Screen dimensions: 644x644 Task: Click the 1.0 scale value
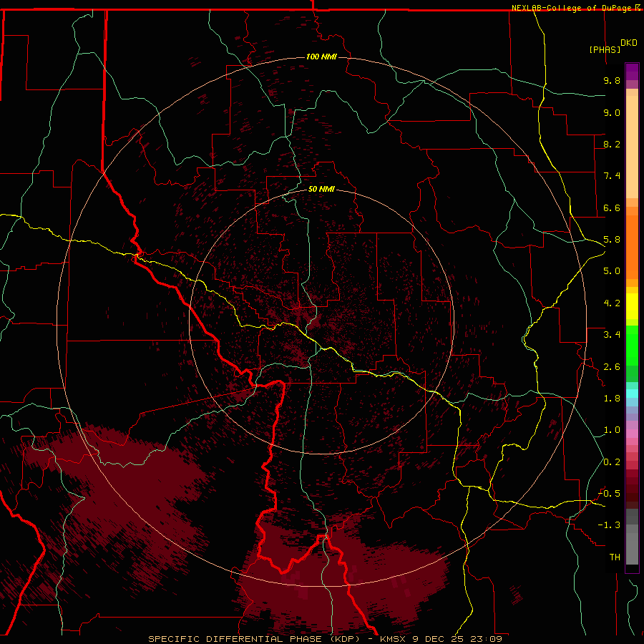612,430
